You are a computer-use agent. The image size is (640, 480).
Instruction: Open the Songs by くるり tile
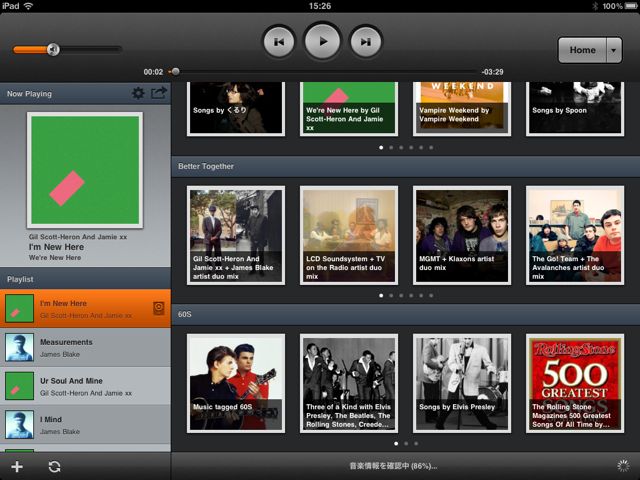(236, 109)
